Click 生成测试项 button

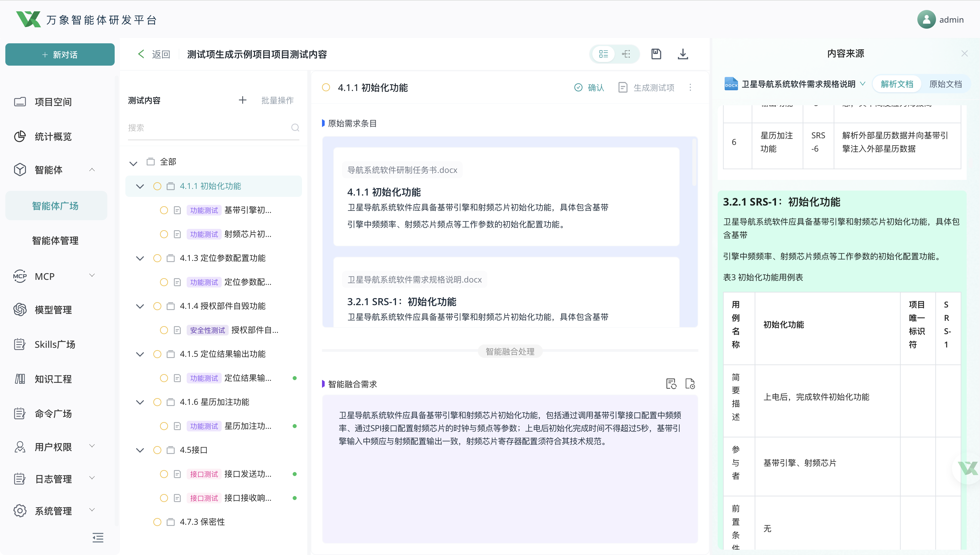[x=646, y=88]
